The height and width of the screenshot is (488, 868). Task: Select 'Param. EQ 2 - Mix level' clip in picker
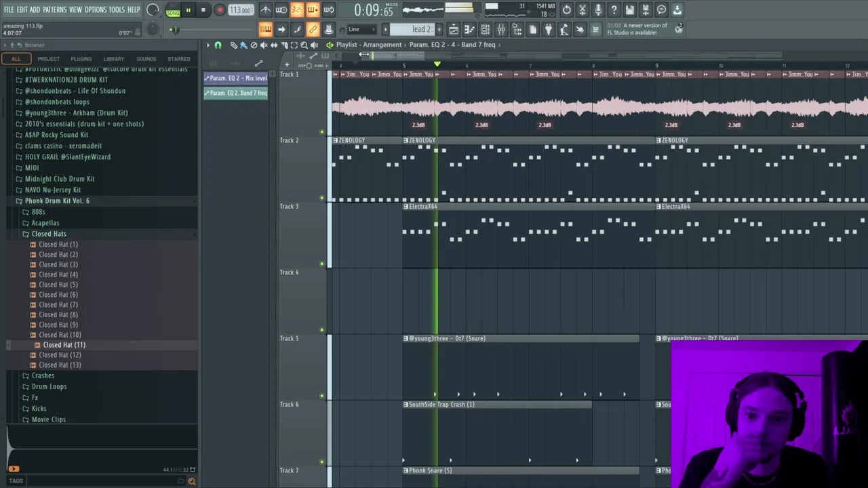click(236, 78)
